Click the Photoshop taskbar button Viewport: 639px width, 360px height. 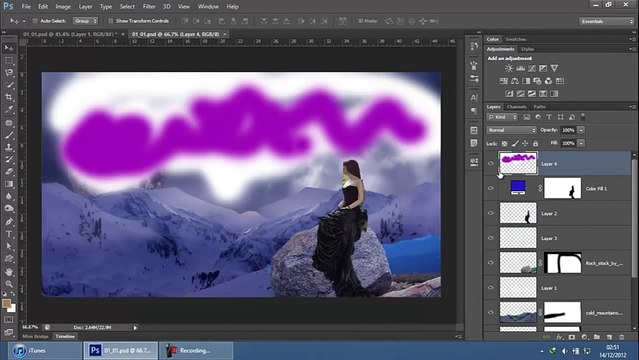point(121,351)
